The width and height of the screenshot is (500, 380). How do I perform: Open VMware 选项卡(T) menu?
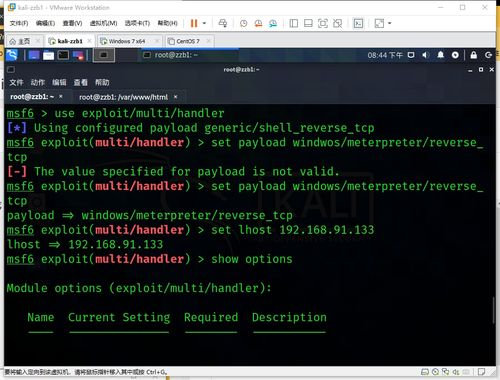(x=137, y=23)
